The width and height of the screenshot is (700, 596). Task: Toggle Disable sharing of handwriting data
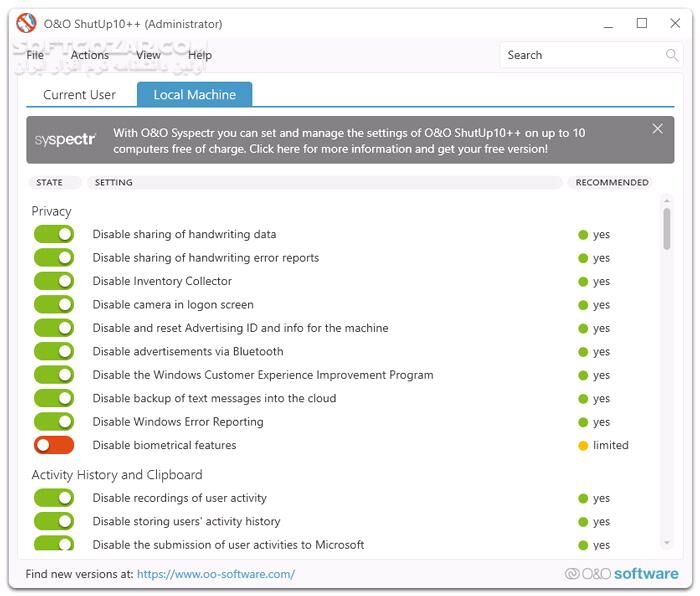tap(54, 234)
